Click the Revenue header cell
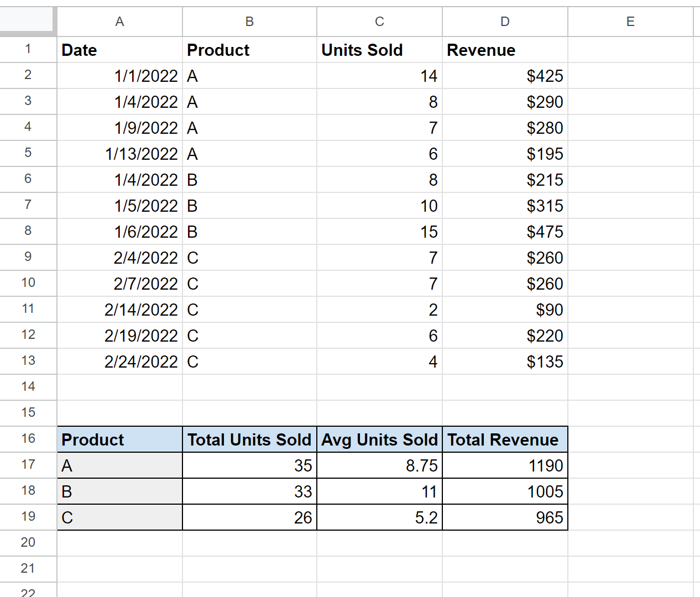The width and height of the screenshot is (700, 597). pos(504,50)
